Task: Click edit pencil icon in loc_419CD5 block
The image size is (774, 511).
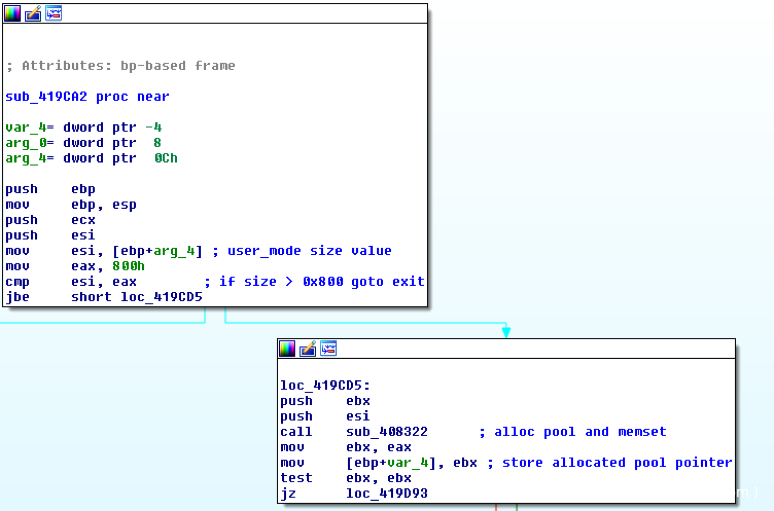Action: 308,348
